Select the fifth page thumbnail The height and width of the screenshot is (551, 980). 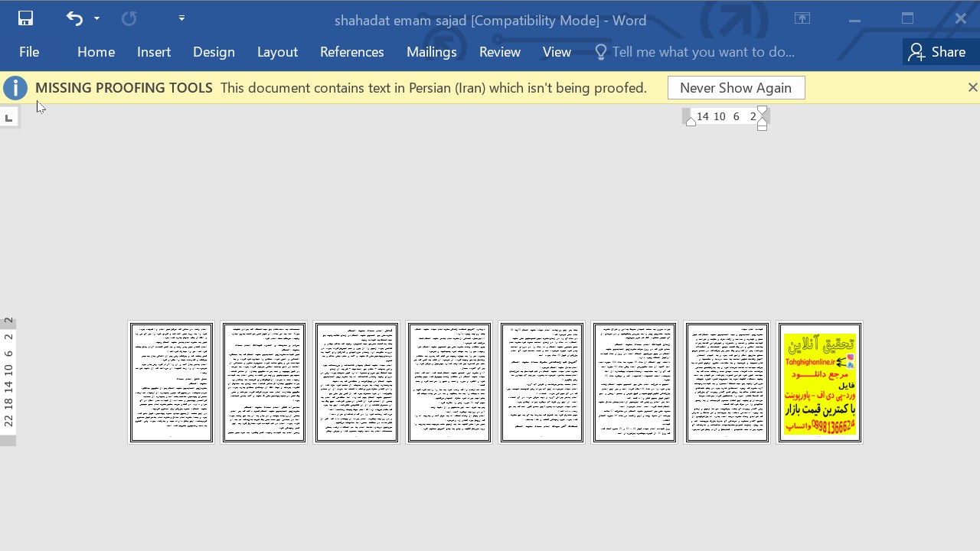542,383
